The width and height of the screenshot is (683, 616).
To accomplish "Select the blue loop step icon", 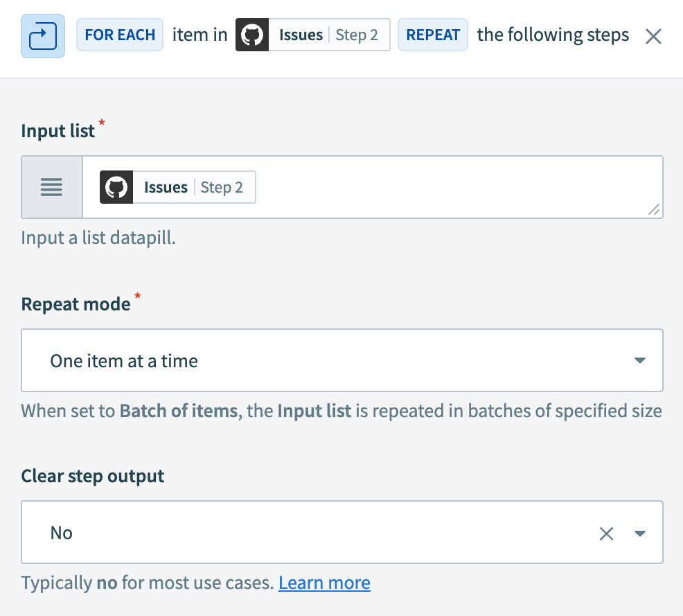I will click(x=42, y=35).
